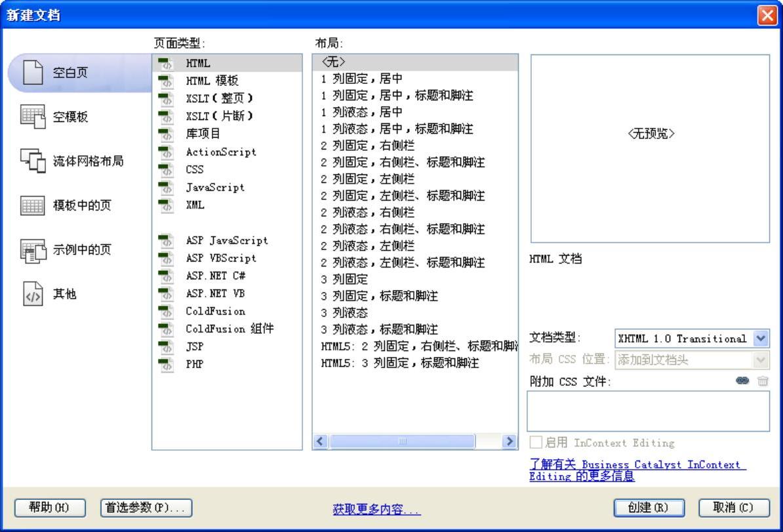Close the 新建文档 dialog

point(767,15)
